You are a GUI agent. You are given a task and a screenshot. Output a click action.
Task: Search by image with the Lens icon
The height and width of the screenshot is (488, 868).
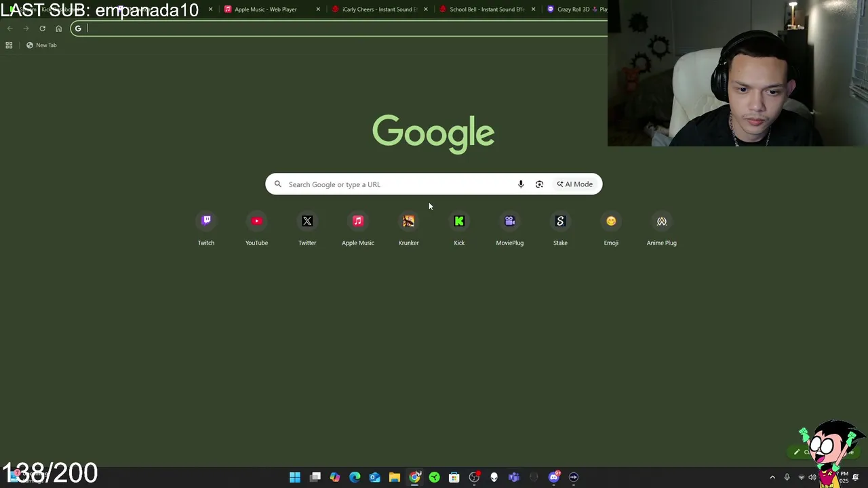(539, 184)
